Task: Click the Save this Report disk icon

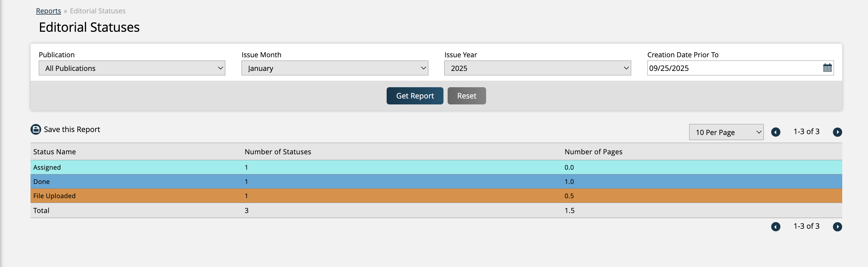Action: coord(36,129)
